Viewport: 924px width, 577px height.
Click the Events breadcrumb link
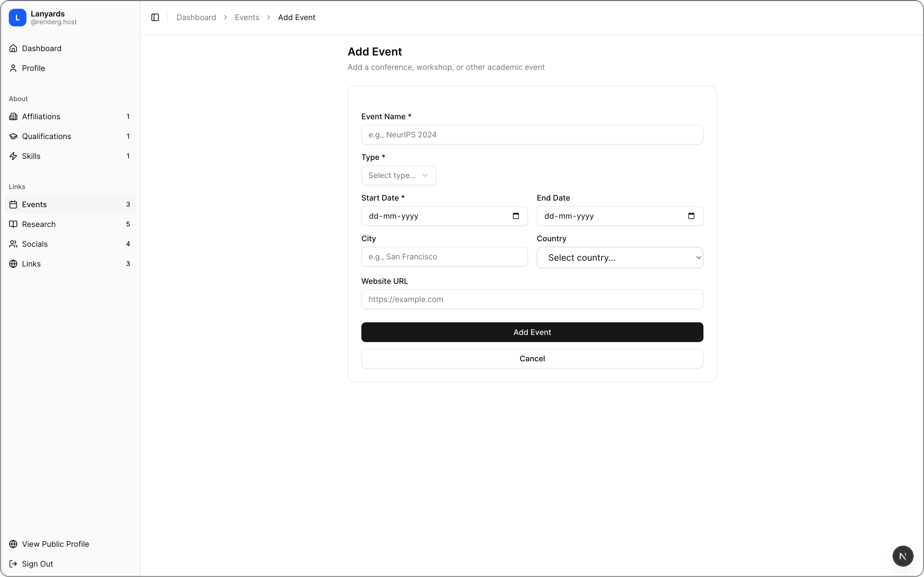[x=247, y=18]
